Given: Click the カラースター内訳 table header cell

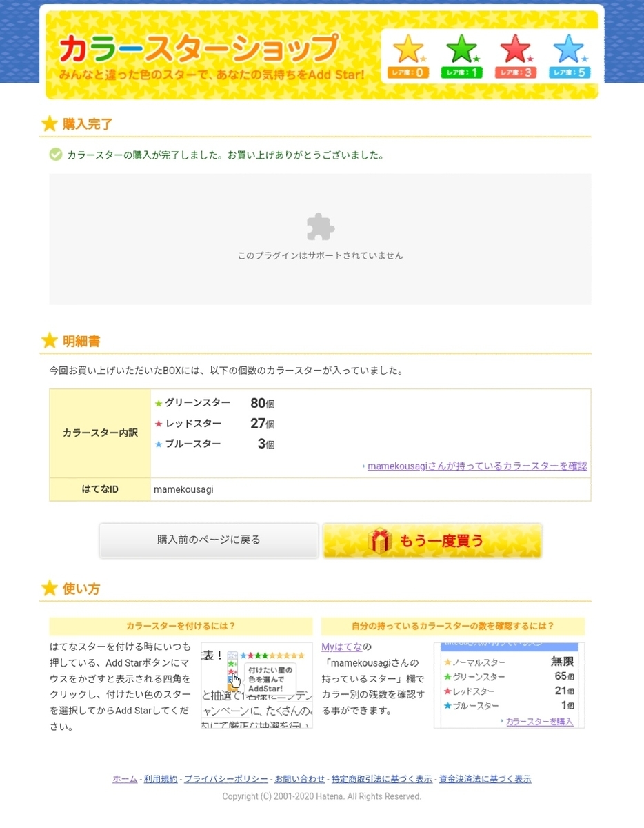Looking at the screenshot, I should coord(100,433).
